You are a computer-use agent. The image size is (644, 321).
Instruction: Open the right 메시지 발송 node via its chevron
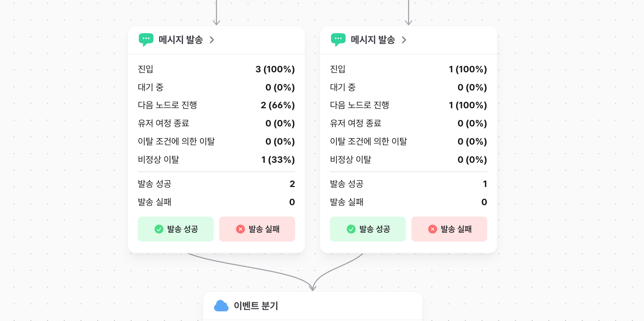point(404,40)
